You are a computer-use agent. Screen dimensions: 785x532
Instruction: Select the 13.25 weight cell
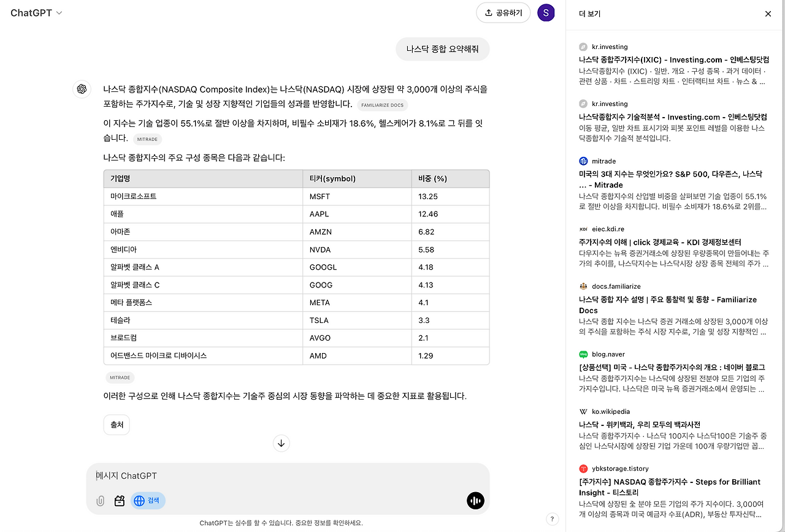coord(450,197)
